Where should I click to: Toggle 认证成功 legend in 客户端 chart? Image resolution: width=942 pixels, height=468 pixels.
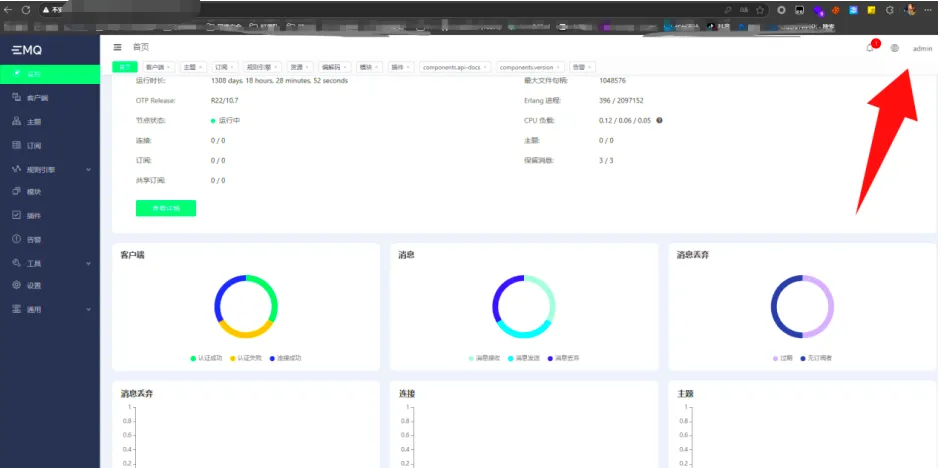point(206,358)
